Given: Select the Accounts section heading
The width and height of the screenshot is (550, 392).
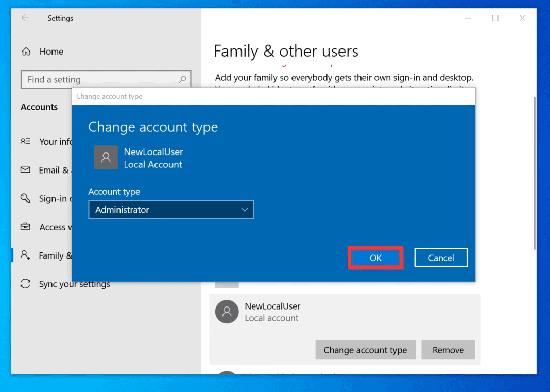Looking at the screenshot, I should (x=39, y=107).
